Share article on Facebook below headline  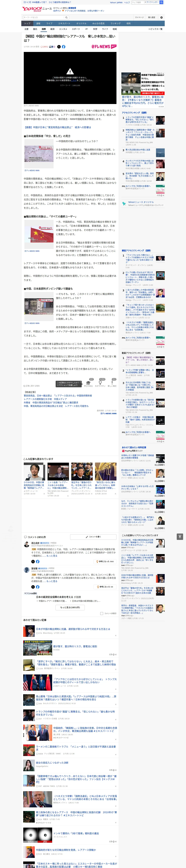[63, 47]
